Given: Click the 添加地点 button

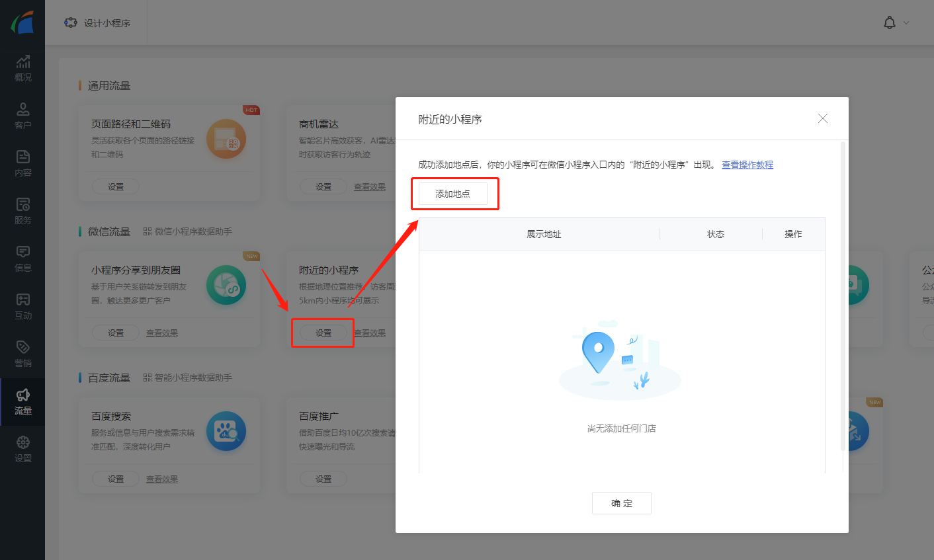Looking at the screenshot, I should click(x=453, y=194).
